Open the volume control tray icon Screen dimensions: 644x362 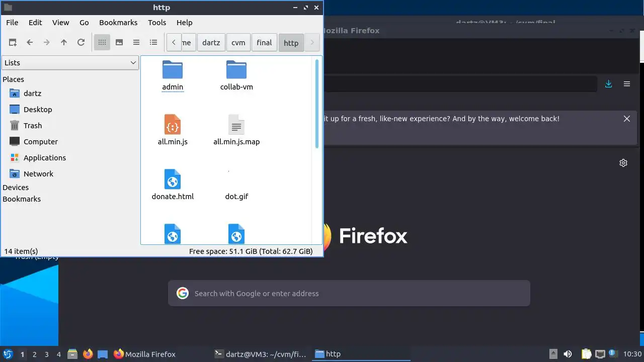click(x=568, y=354)
